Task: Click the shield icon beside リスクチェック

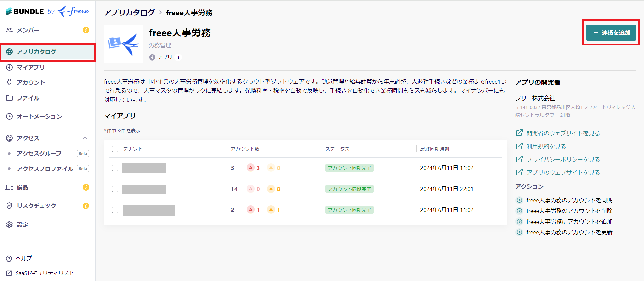Action: [x=9, y=206]
